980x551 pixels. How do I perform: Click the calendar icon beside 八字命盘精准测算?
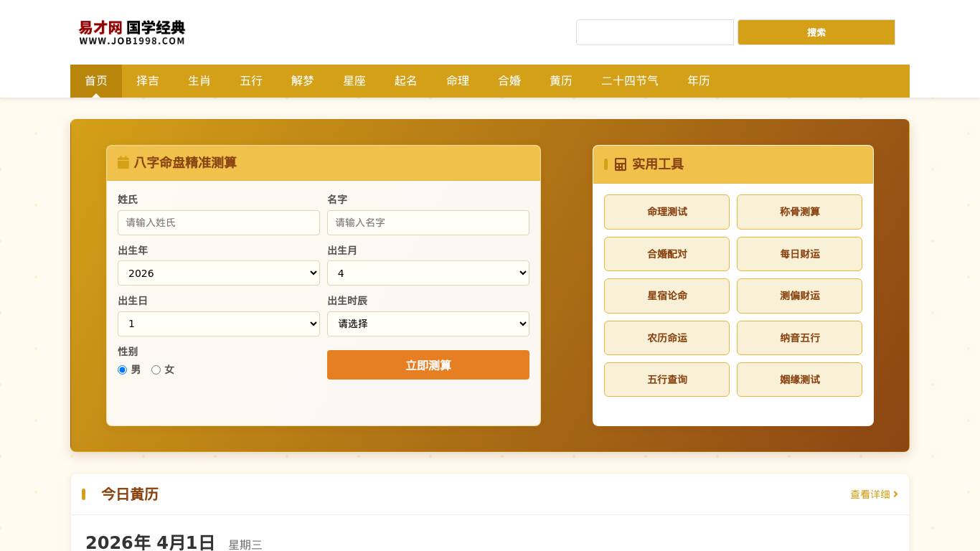[x=123, y=163]
